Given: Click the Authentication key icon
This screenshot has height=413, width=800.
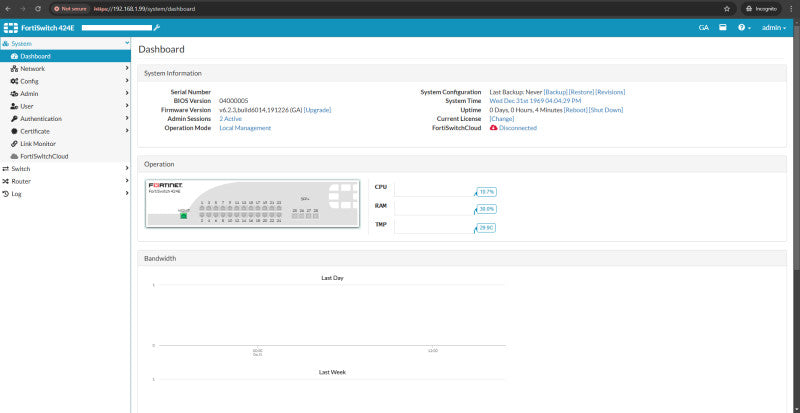Looking at the screenshot, I should coord(14,119).
